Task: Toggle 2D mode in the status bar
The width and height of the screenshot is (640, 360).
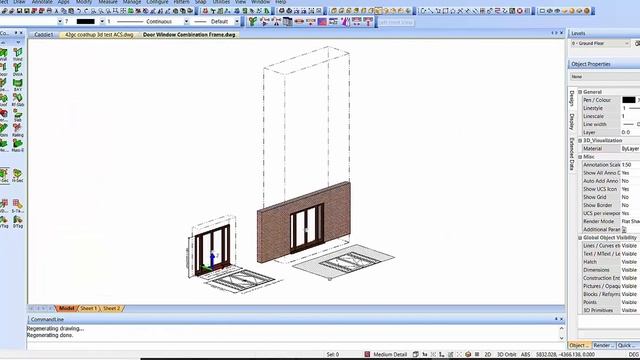Action: pyautogui.click(x=487, y=354)
